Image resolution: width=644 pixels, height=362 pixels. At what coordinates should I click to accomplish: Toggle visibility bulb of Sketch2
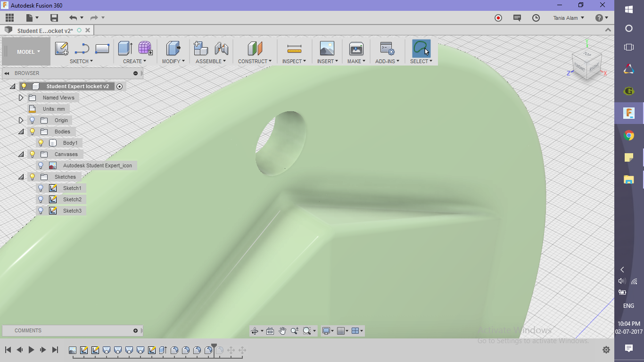[x=41, y=199]
